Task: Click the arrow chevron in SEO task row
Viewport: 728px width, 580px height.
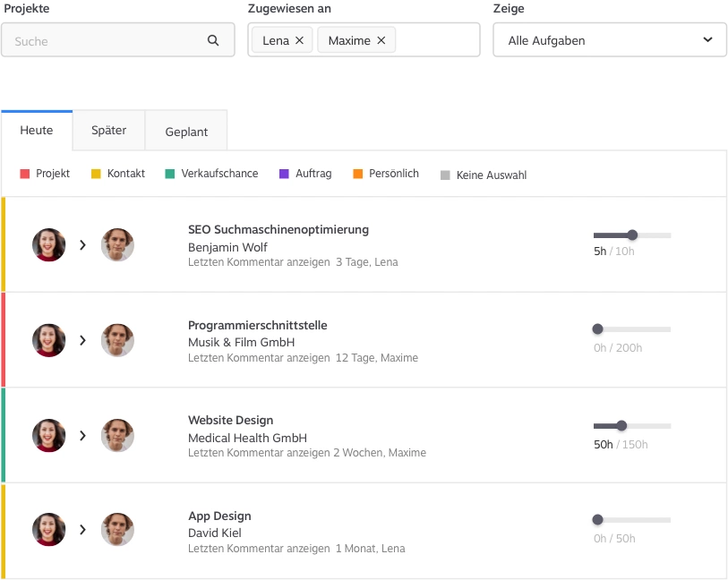Action: point(82,244)
